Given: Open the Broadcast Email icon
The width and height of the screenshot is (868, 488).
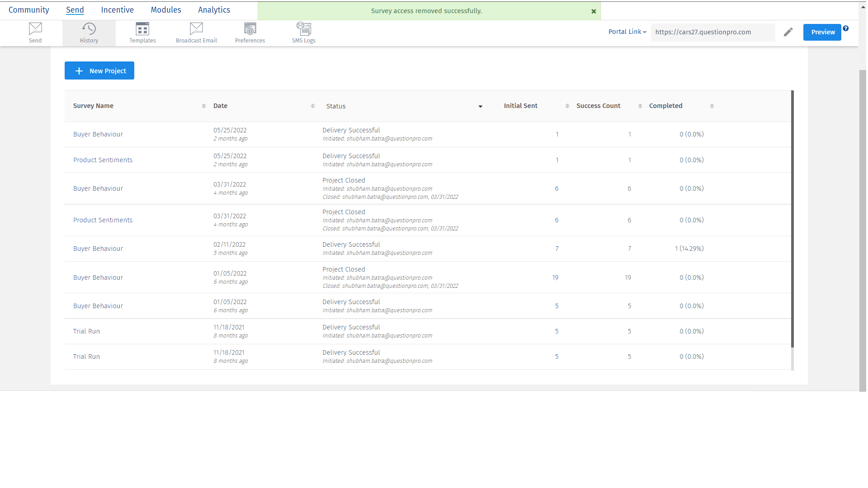Looking at the screenshot, I should coord(196,29).
